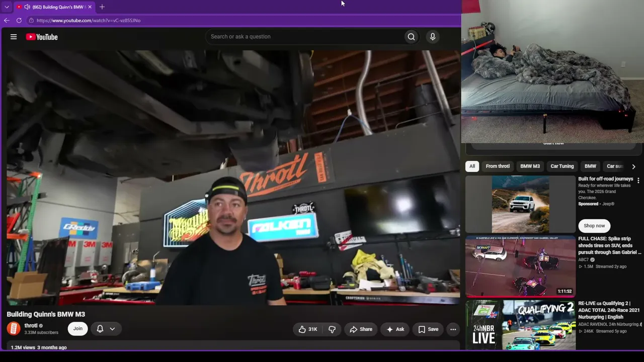Open a new browser tab
Screen dimensions: 644x362
point(102,7)
